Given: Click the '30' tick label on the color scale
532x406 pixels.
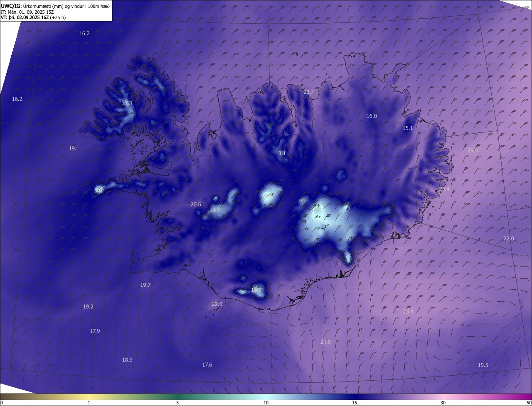Looking at the screenshot, I should click(x=443, y=403).
